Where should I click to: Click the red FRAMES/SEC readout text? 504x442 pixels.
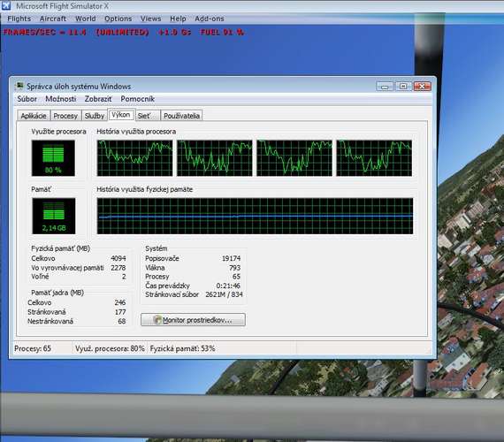tap(45, 32)
